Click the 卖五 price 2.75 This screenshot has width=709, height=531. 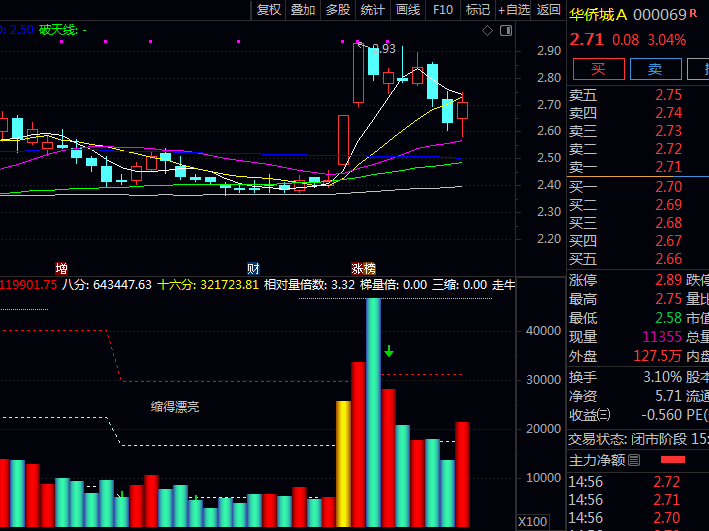pyautogui.click(x=668, y=95)
